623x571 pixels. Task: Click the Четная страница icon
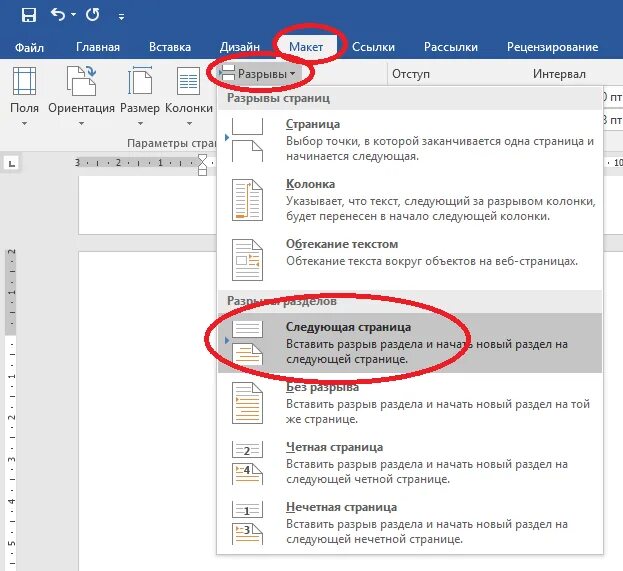(x=247, y=463)
